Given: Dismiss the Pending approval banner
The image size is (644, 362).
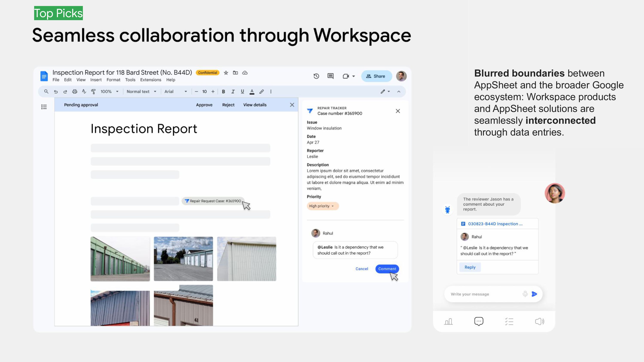Looking at the screenshot, I should [x=292, y=105].
